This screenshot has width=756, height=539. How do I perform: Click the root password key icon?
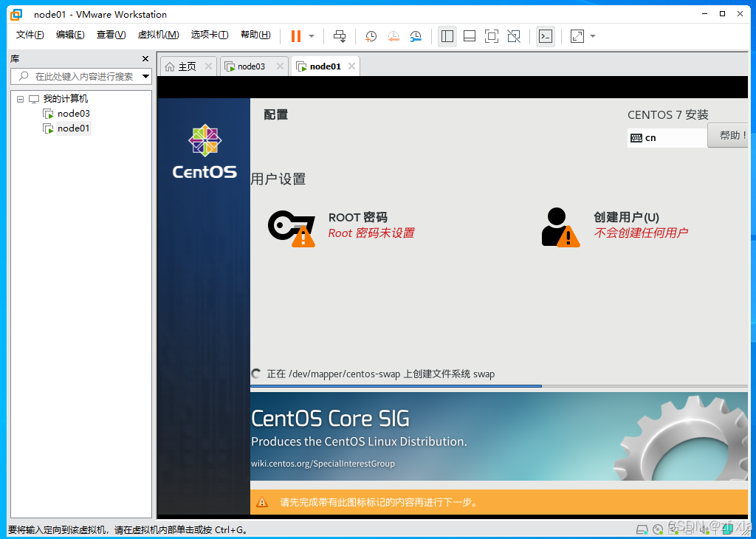pyautogui.click(x=291, y=228)
